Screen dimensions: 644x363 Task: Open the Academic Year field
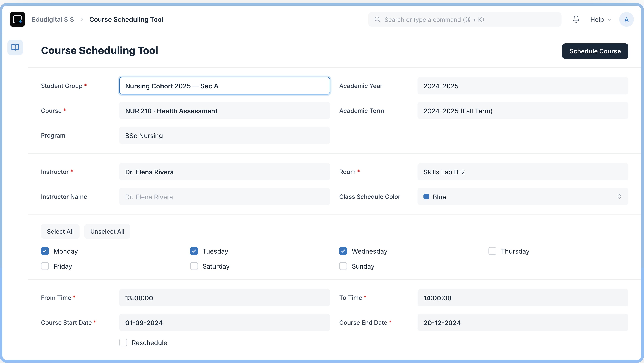[523, 86]
